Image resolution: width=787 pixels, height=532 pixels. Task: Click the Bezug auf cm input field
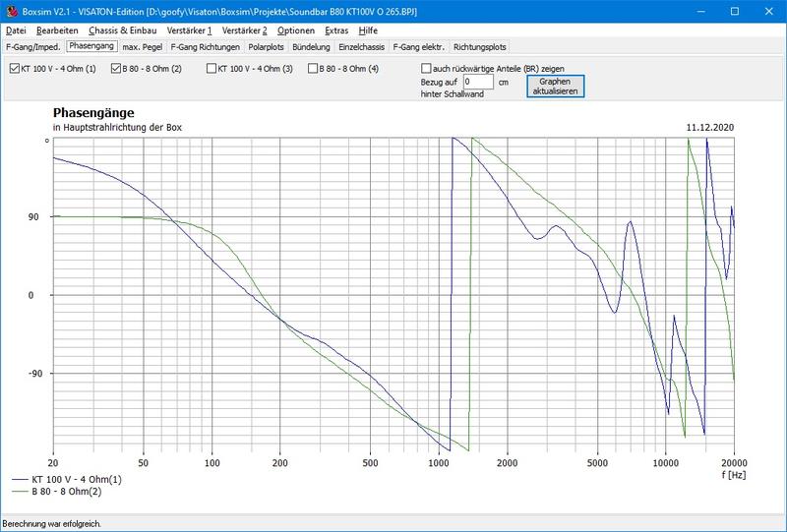click(x=477, y=83)
